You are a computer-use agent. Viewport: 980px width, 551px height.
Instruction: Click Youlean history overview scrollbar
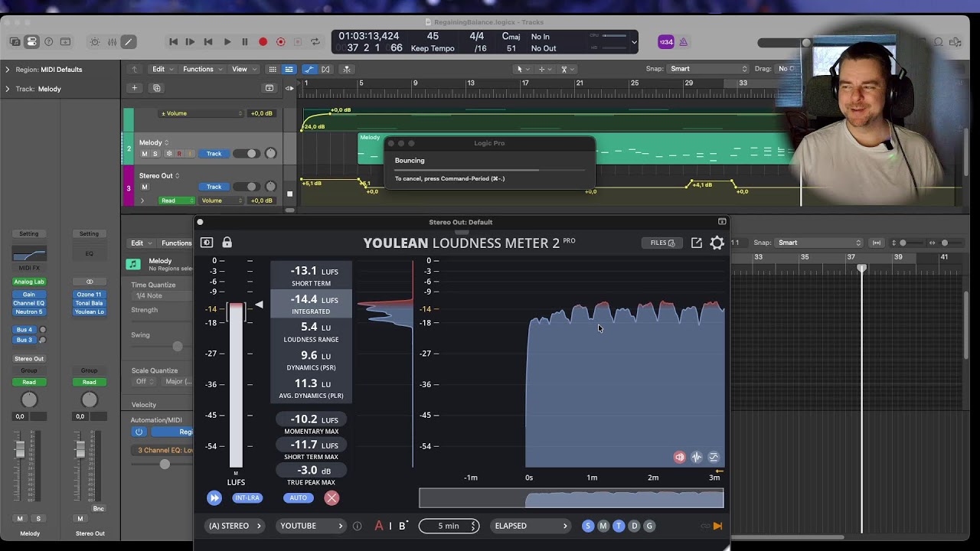[x=571, y=499]
